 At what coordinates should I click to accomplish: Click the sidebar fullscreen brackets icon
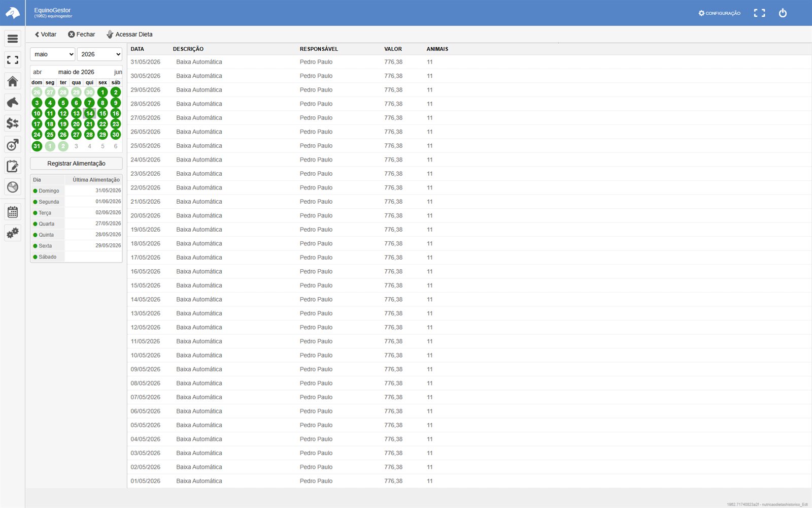click(13, 60)
